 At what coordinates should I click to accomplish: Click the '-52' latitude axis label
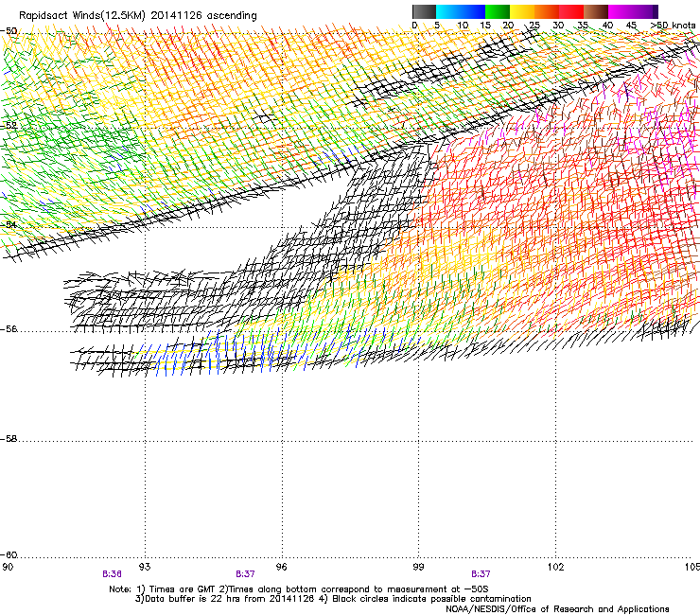pos(9,126)
